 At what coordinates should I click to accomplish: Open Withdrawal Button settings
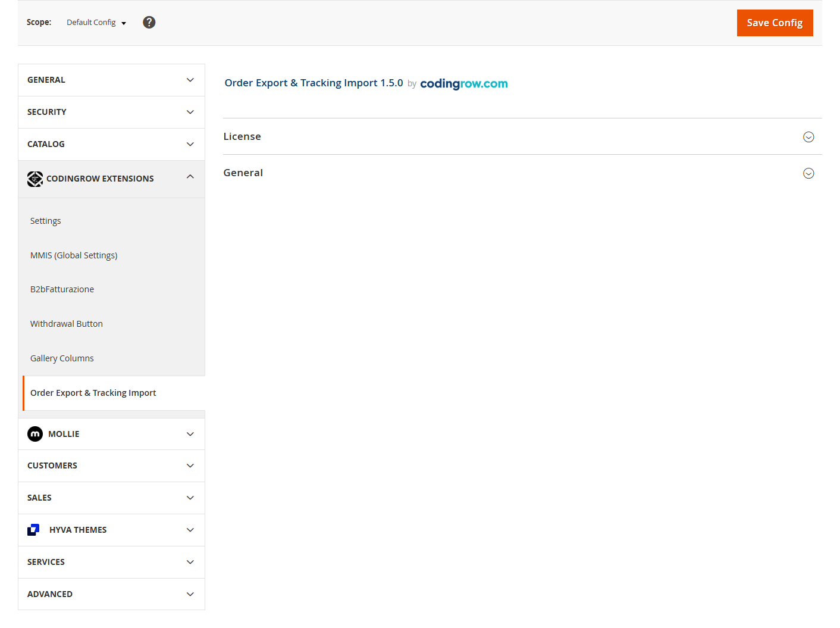(67, 324)
